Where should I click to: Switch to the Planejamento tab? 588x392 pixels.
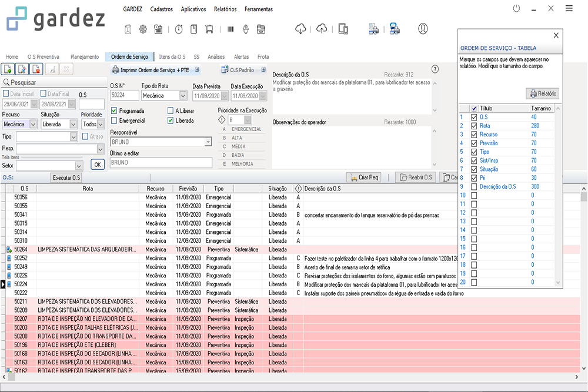click(x=85, y=56)
